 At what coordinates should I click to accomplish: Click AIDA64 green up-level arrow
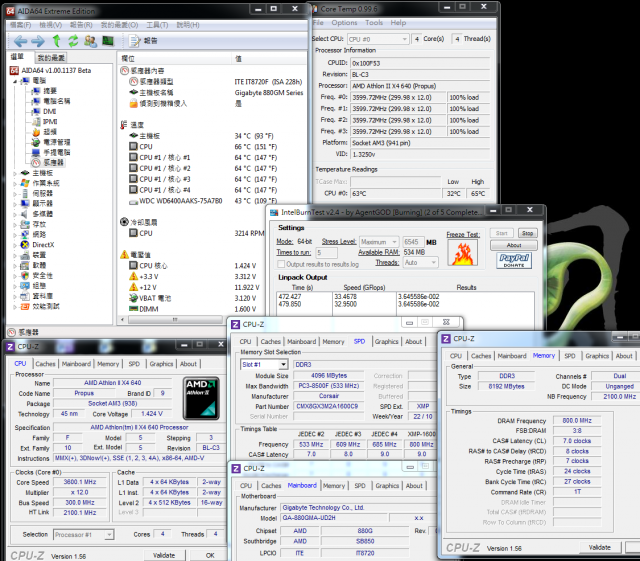tap(56, 41)
